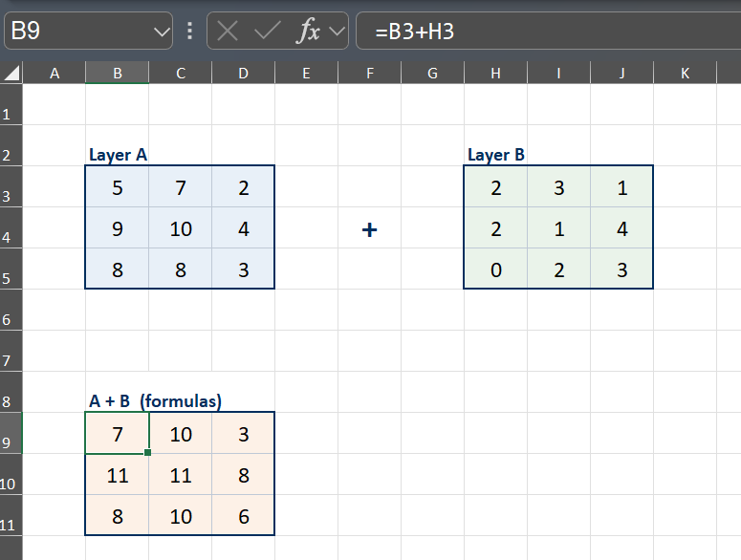The width and height of the screenshot is (741, 560).
Task: Click the Enter checkmark icon in formula bar
Action: pos(267,32)
